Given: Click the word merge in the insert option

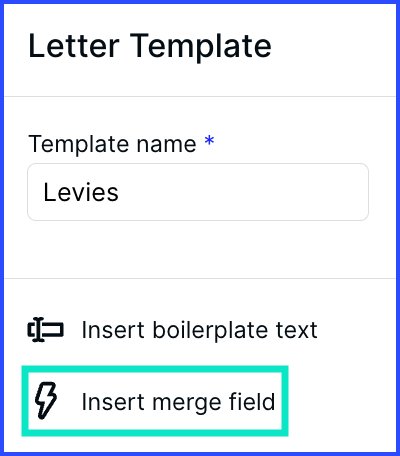Looking at the screenshot, I should click(188, 404).
